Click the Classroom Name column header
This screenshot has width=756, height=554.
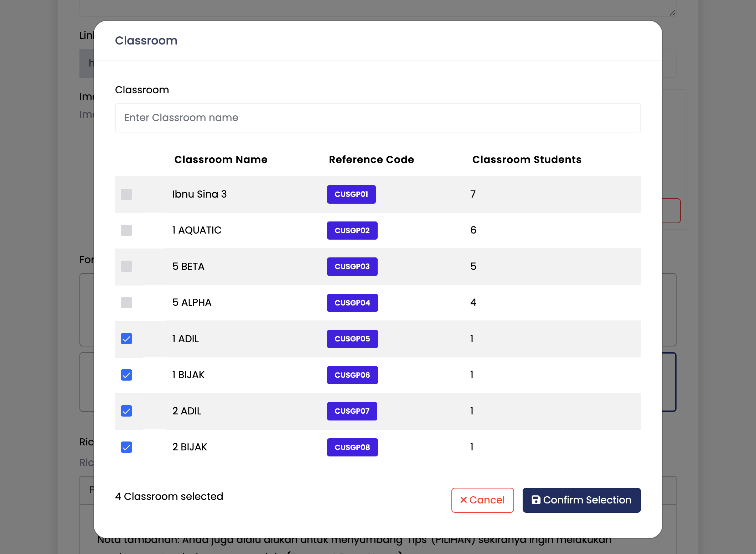[x=221, y=160]
